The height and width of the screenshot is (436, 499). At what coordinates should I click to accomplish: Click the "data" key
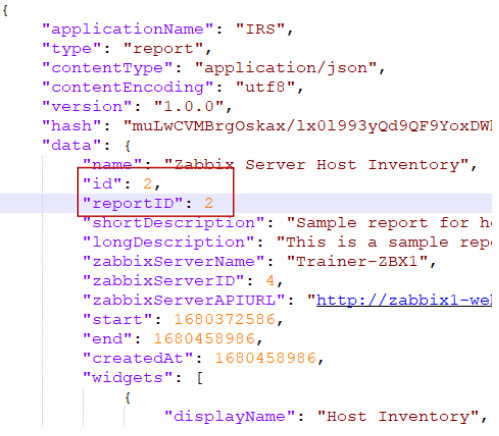72,146
